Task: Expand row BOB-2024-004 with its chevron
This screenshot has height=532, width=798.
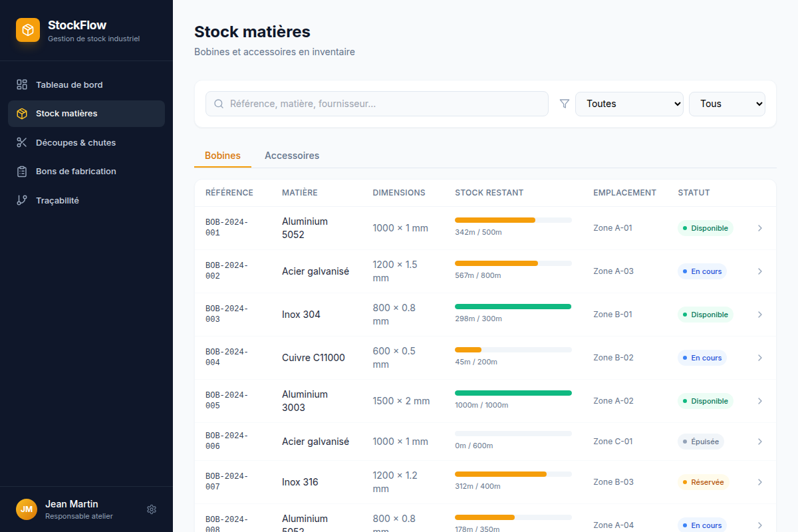Action: pyautogui.click(x=760, y=358)
